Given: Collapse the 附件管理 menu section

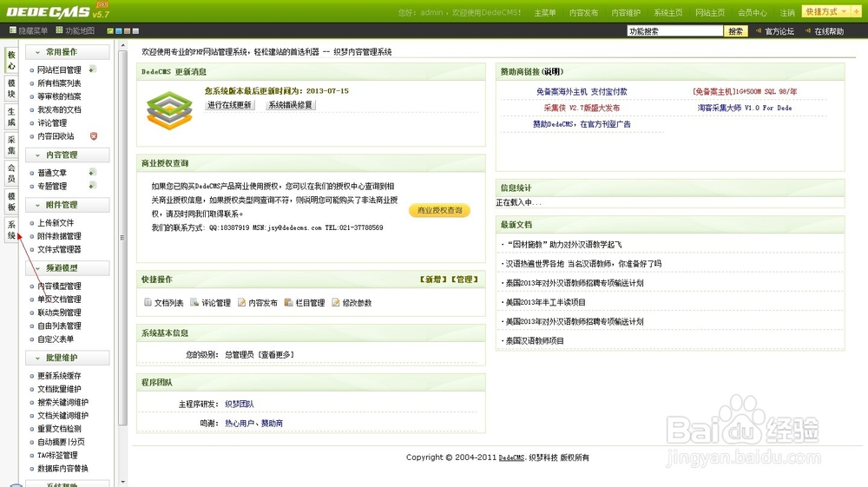Looking at the screenshot, I should 68,205.
